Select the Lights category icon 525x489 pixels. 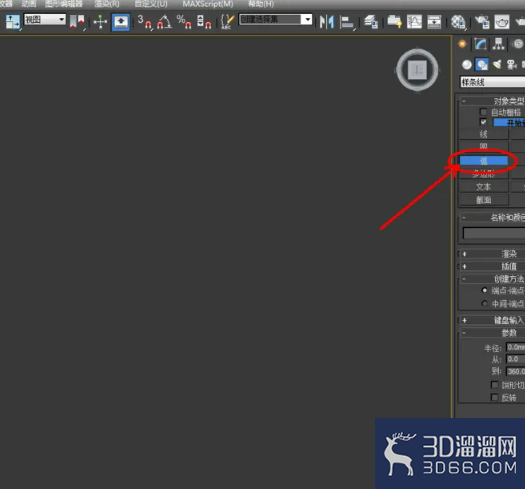[x=497, y=65]
